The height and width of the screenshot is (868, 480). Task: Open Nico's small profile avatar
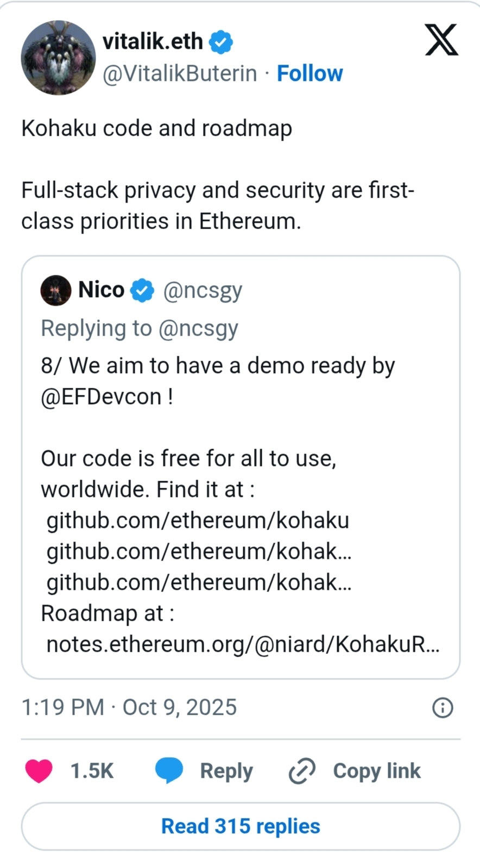click(56, 290)
